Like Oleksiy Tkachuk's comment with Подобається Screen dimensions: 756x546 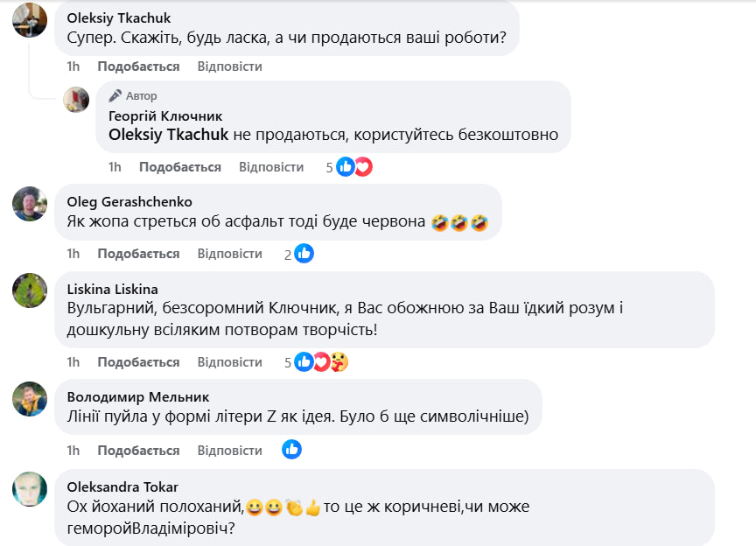[138, 66]
